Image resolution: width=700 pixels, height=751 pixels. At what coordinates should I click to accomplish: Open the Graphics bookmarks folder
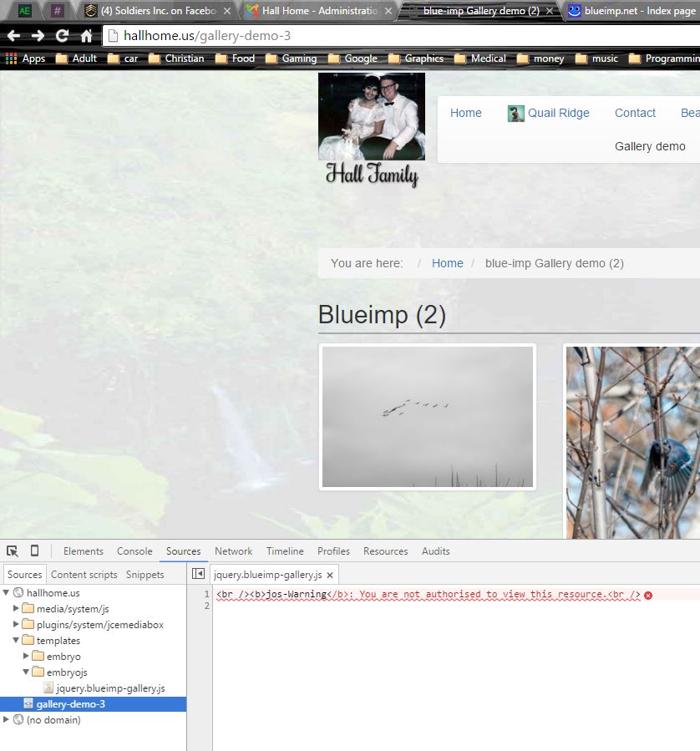(416, 58)
